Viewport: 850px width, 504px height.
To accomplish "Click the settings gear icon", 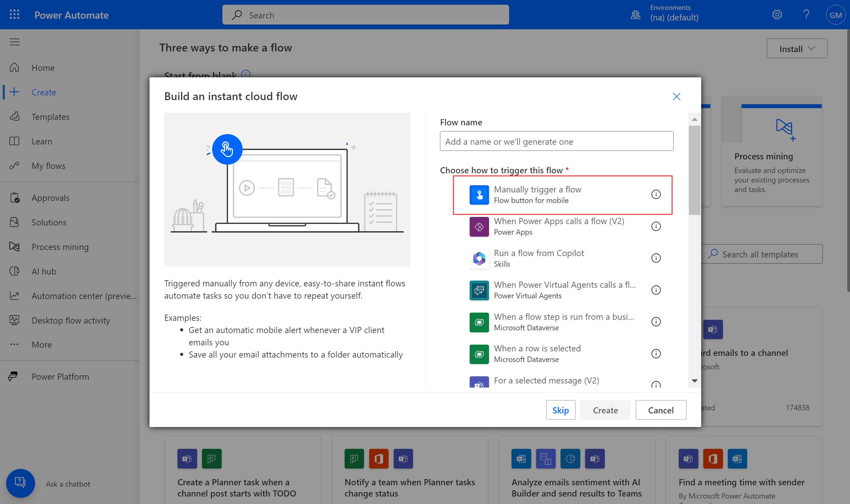I will tap(777, 15).
